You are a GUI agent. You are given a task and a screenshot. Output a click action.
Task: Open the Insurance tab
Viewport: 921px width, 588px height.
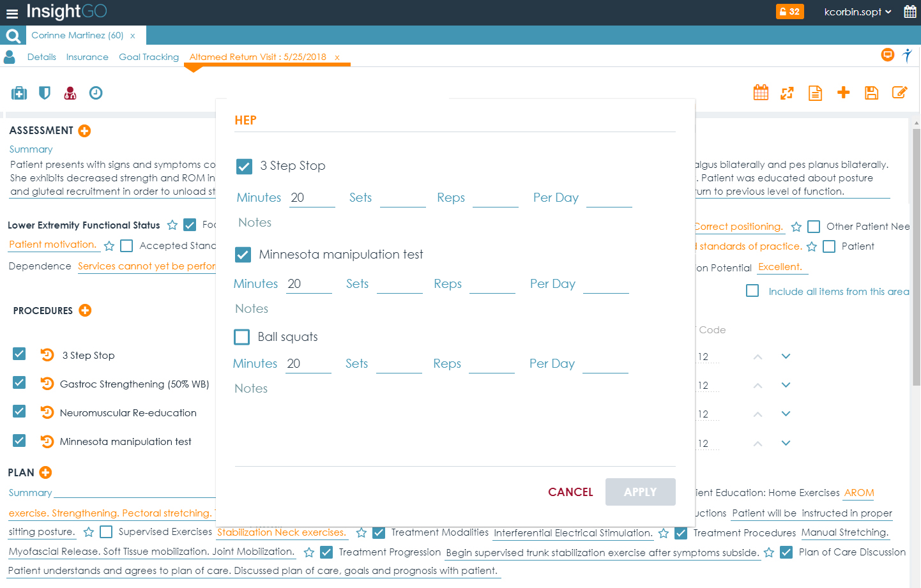[88, 57]
